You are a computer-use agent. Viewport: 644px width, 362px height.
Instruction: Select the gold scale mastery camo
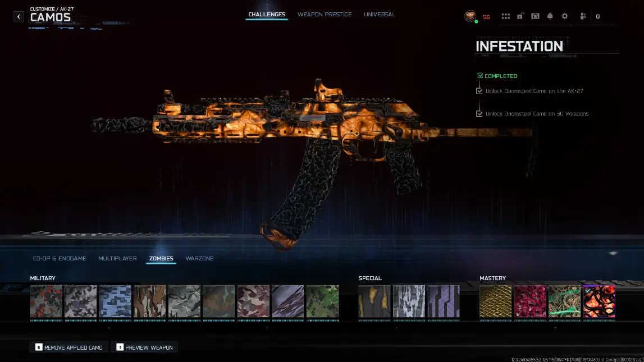495,302
